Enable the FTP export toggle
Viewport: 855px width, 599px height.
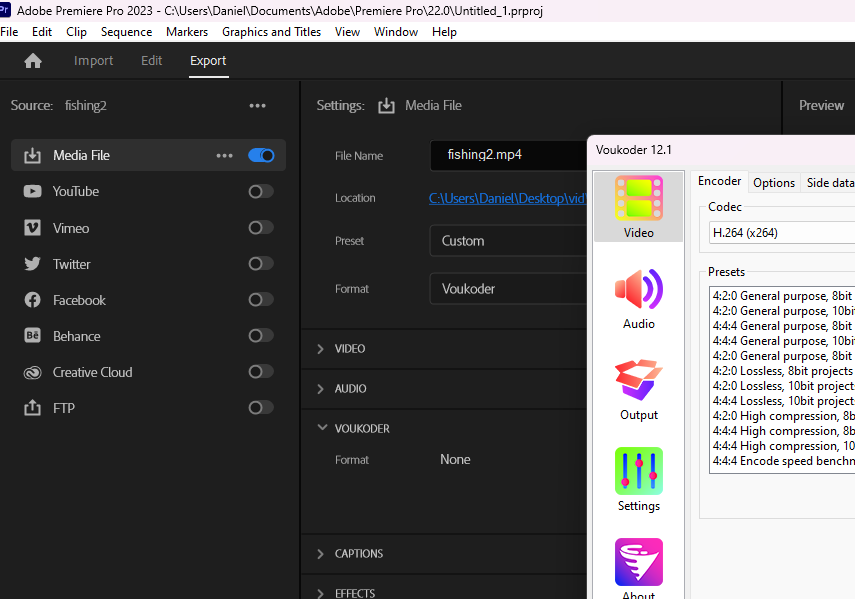[261, 408]
